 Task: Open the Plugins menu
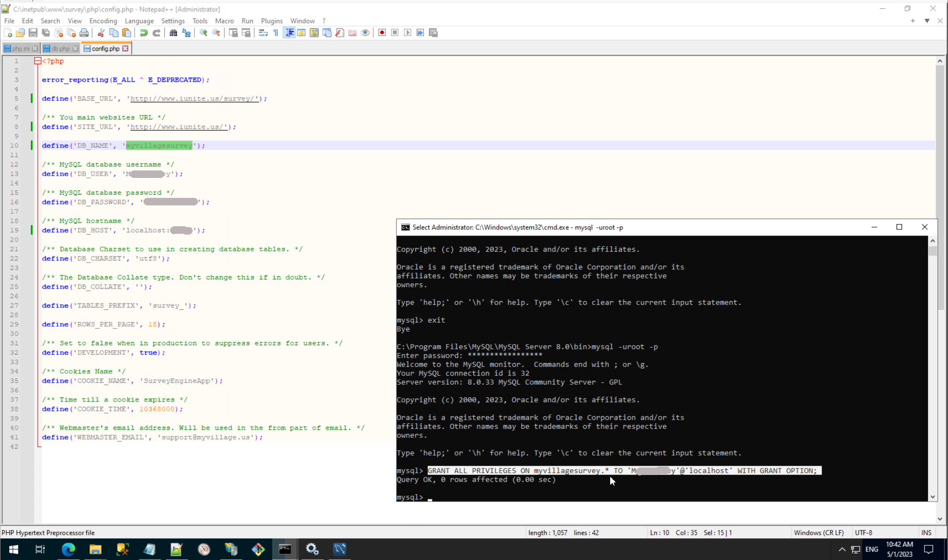pos(271,21)
